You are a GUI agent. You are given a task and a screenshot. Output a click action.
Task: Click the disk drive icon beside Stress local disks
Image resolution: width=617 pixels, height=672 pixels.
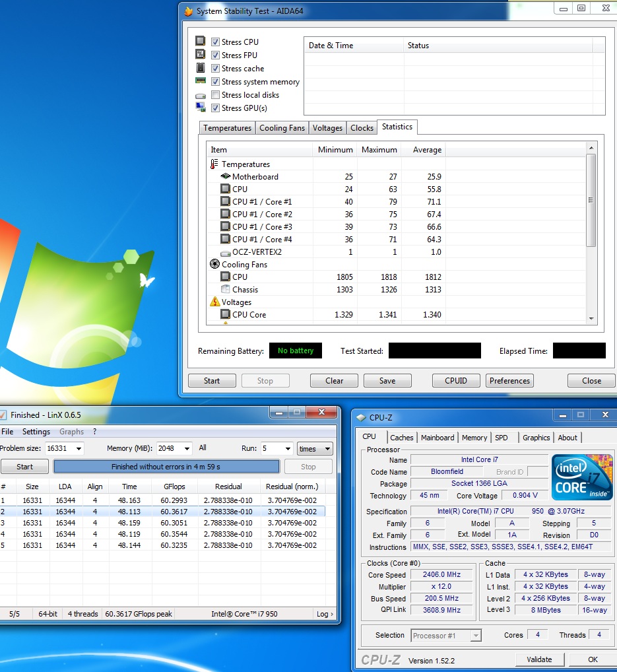pos(201,96)
